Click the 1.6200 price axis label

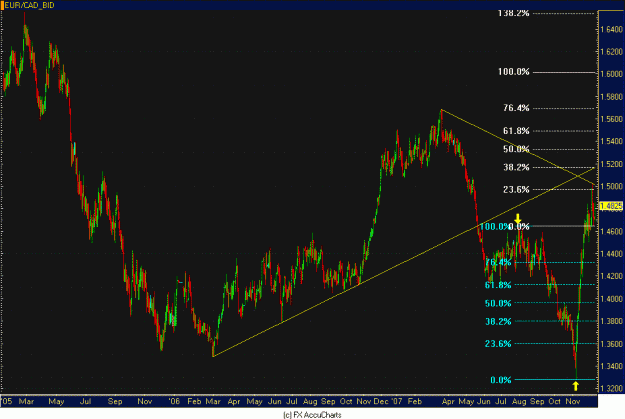611,52
